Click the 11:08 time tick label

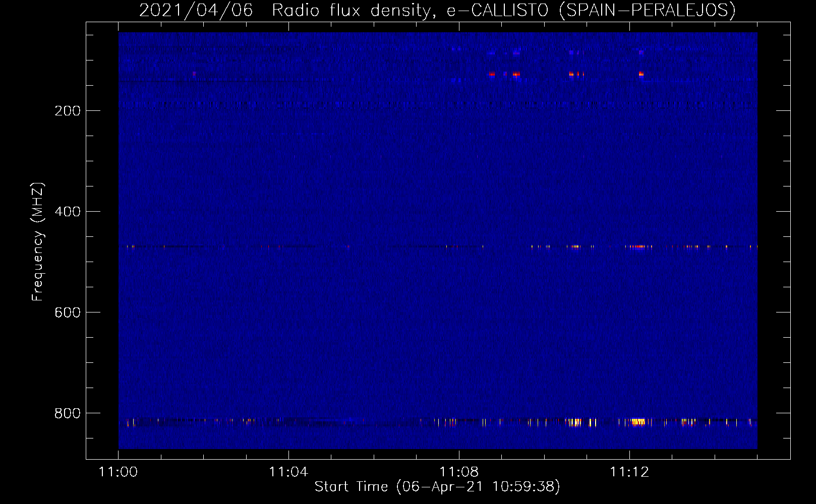click(459, 472)
